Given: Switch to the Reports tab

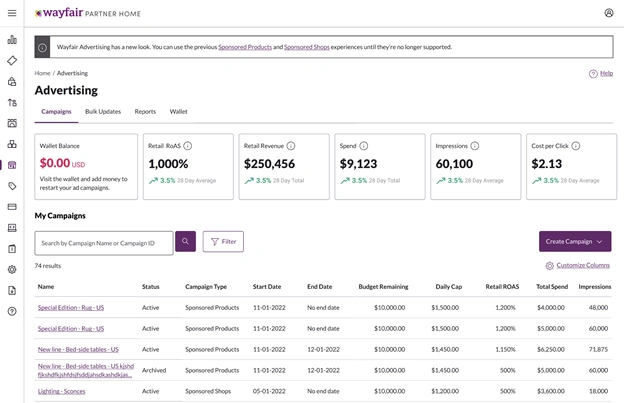Looking at the screenshot, I should point(145,112).
